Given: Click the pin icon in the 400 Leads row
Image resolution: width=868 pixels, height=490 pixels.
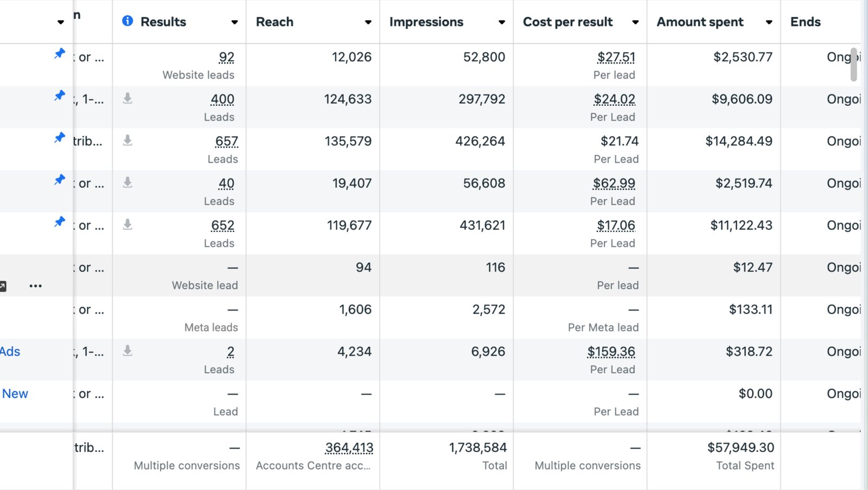Looking at the screenshot, I should click(60, 96).
